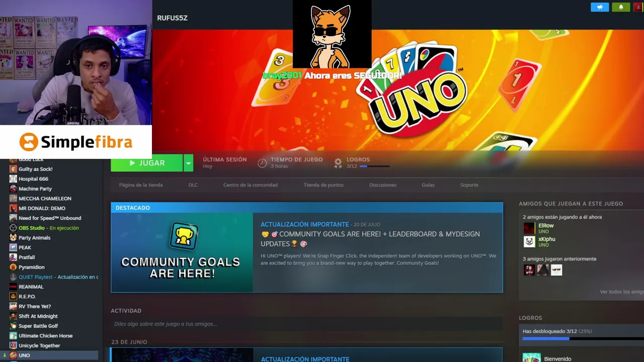Viewport: 644px width, 362px height.
Task: Select the 'Party Animals' library entry
Action: pos(35,238)
